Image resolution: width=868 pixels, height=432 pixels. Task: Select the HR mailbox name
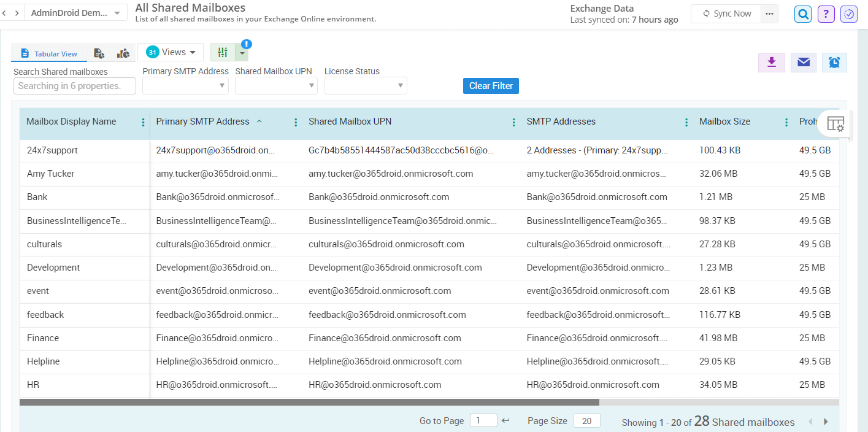click(x=33, y=385)
